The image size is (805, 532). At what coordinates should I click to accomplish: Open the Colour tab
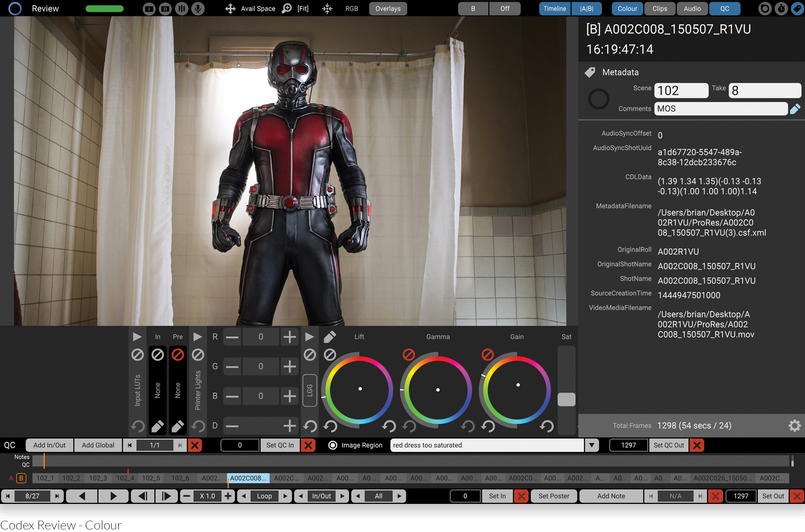click(627, 8)
